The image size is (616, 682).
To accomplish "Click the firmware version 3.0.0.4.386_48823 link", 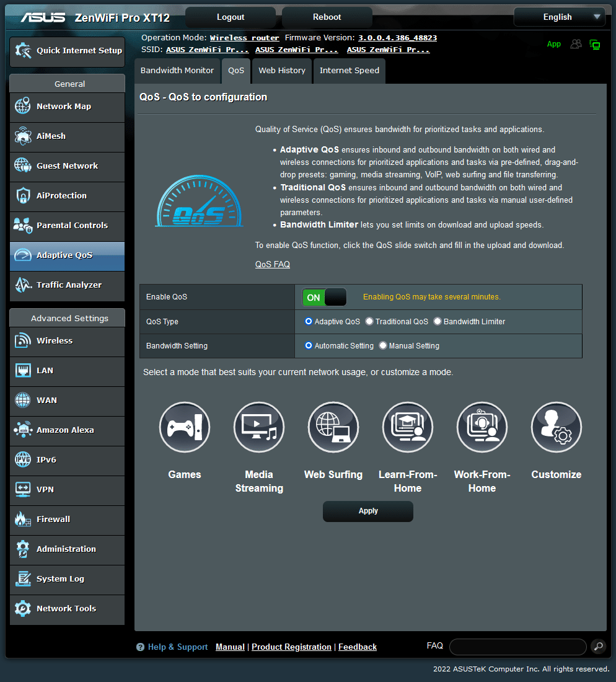I will coord(397,38).
